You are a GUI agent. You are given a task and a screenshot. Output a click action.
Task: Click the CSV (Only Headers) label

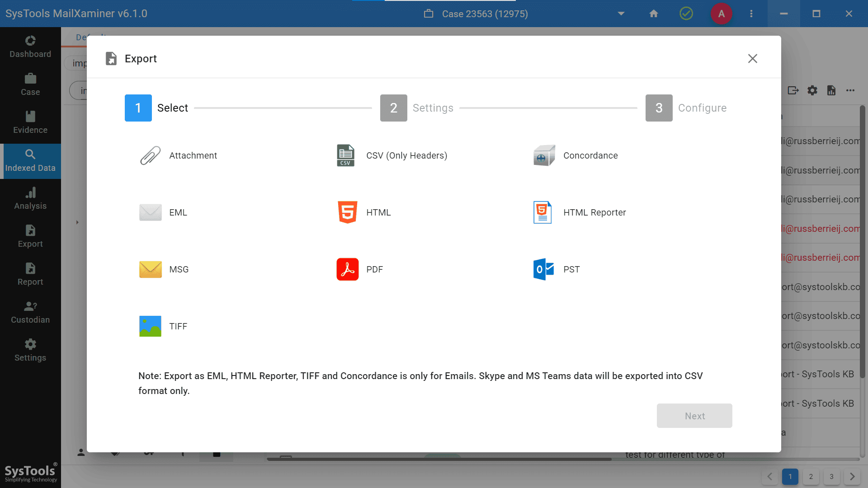(406, 155)
